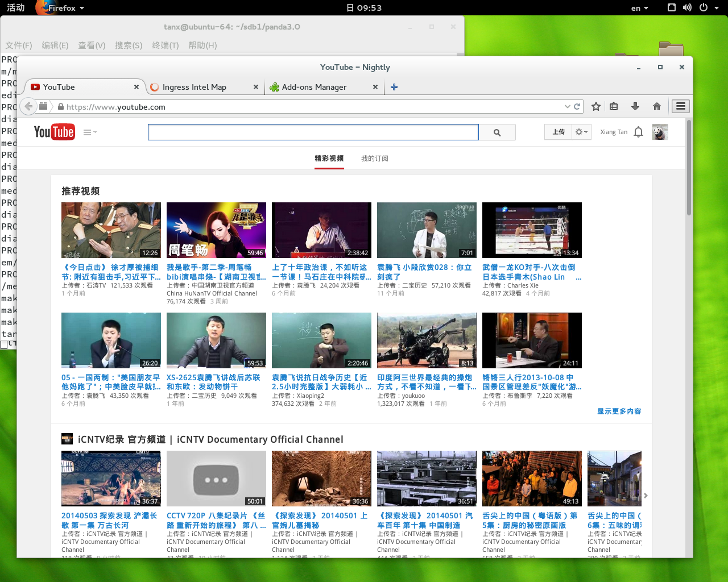This screenshot has width=728, height=582.
Task: Close the Ingress Intel Map tab
Action: click(x=256, y=87)
